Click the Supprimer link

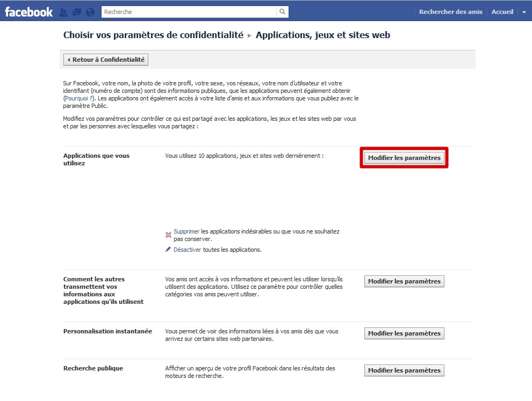186,231
